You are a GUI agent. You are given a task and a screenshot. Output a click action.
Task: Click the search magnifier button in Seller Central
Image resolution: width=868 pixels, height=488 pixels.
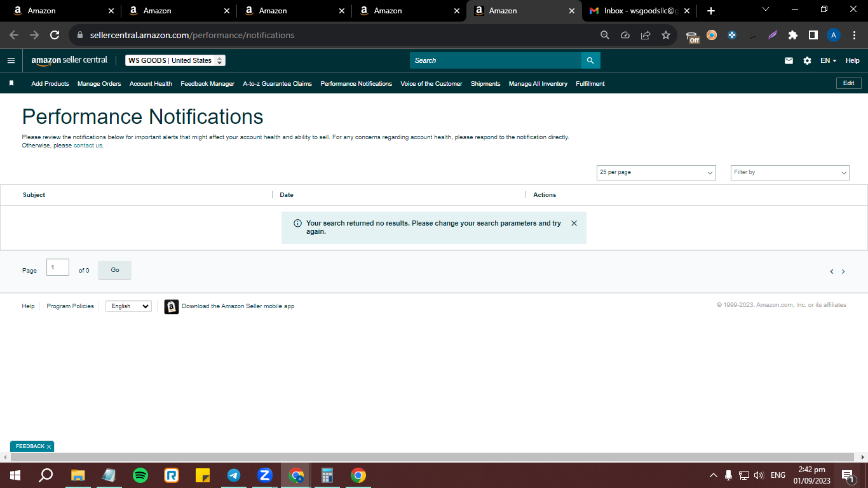pyautogui.click(x=590, y=60)
